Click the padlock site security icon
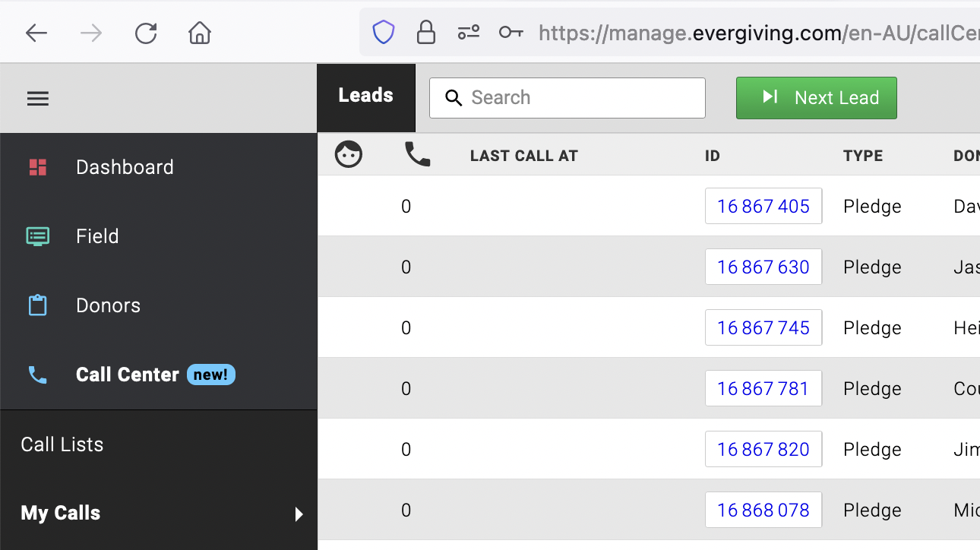Screen dimensions: 980x550 (426, 33)
